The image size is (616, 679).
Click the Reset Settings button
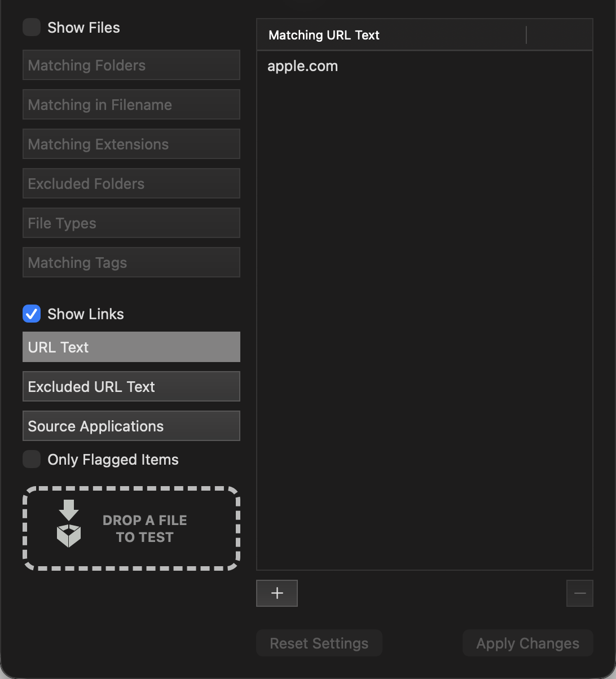pos(319,643)
